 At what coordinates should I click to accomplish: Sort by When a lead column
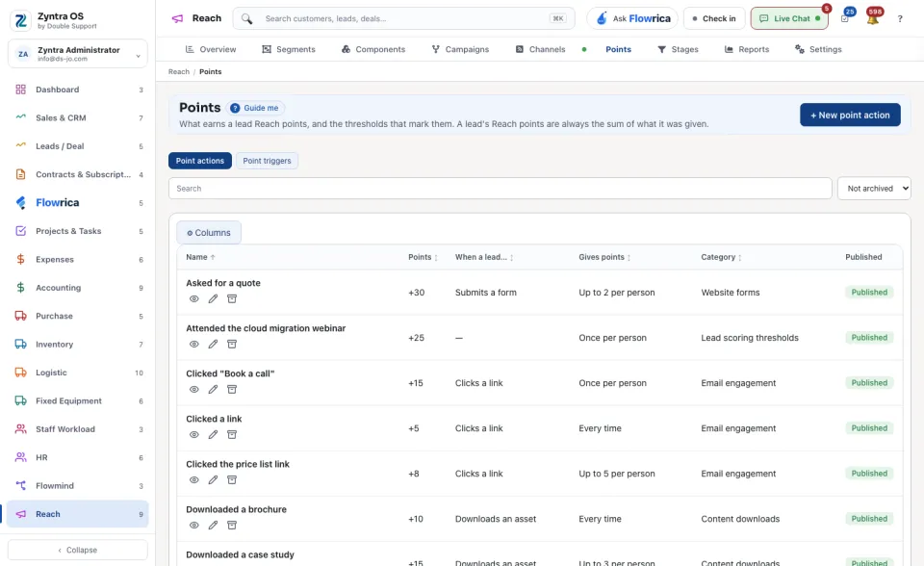point(484,257)
